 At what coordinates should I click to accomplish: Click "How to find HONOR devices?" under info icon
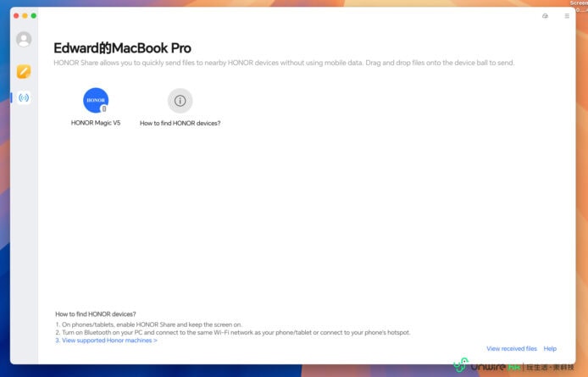(180, 123)
